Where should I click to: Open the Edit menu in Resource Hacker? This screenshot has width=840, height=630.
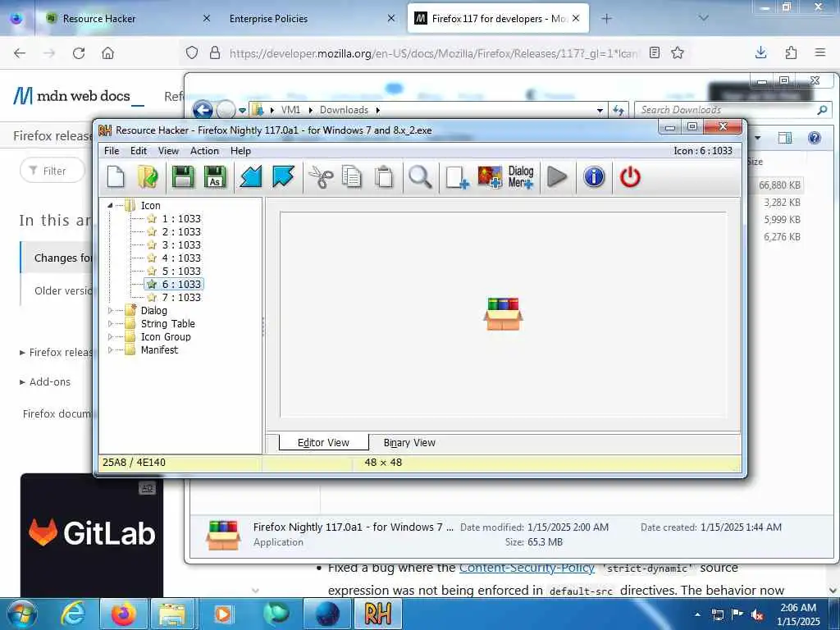click(x=138, y=151)
